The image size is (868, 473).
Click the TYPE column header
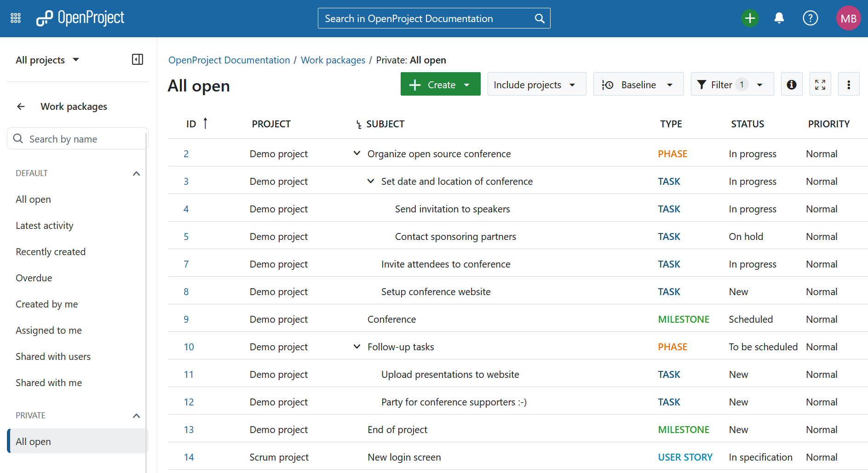coord(671,124)
